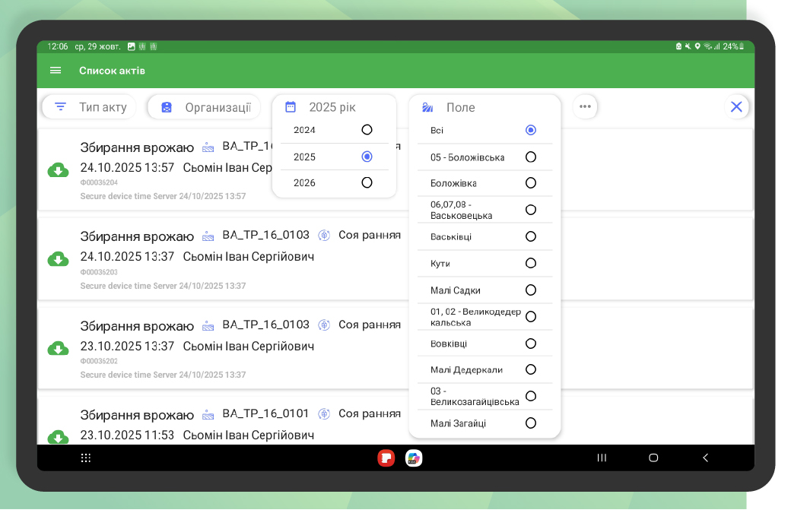Download the act dated 24.10.2025 13:57
This screenshot has width=791, height=532.
pyautogui.click(x=59, y=170)
